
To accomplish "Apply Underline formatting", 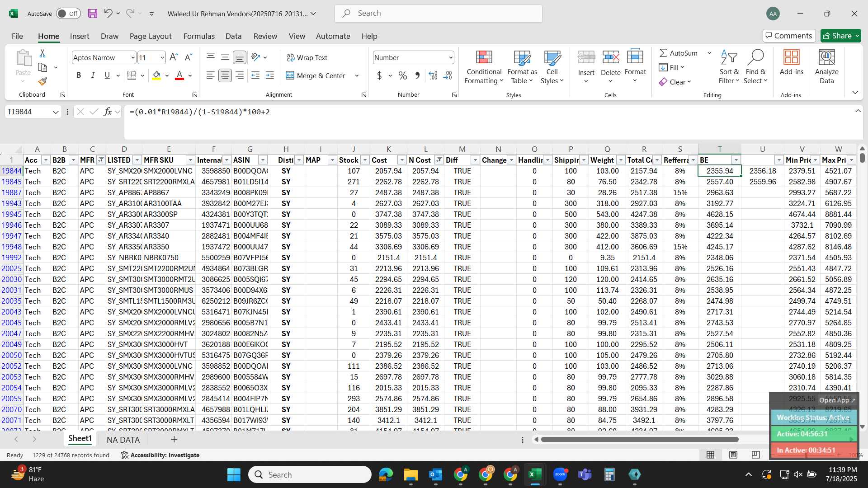I will click(107, 75).
